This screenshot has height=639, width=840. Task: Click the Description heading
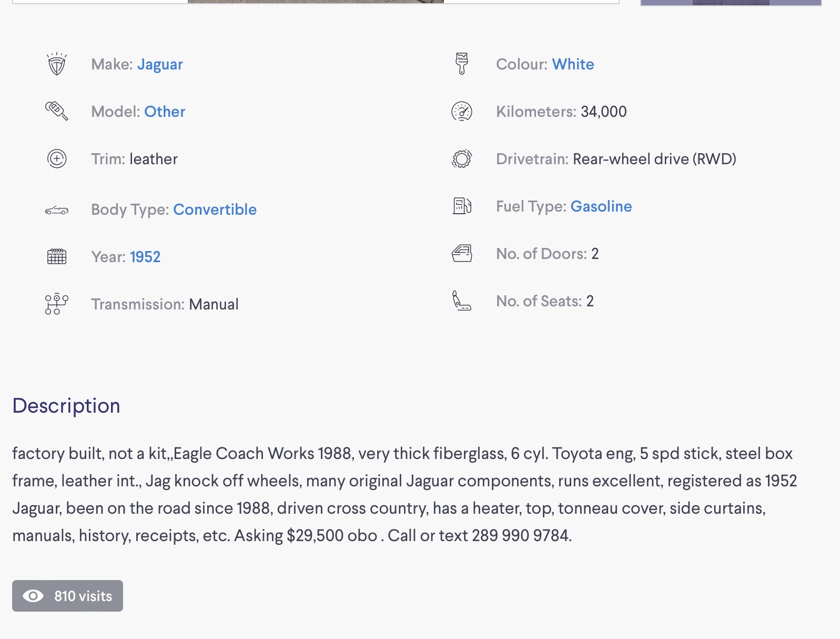[x=66, y=406]
